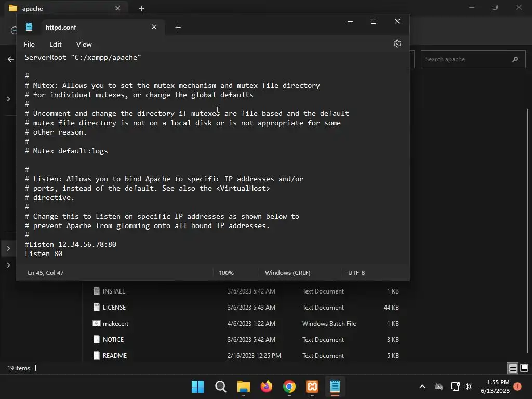Click the README file icon
Image resolution: width=532 pixels, height=399 pixels.
tap(96, 355)
